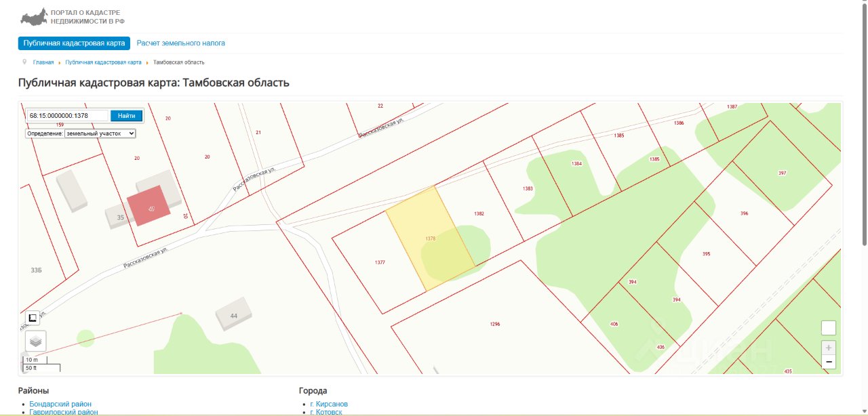
Task: Select the highlighted yellow parcel 1378
Action: click(430, 238)
